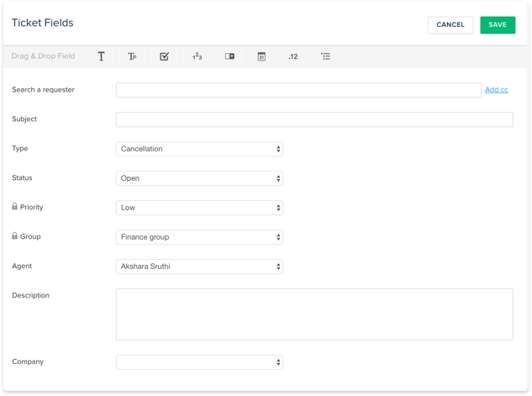Click the CANCEL button
The image size is (532, 396).
coord(450,24)
